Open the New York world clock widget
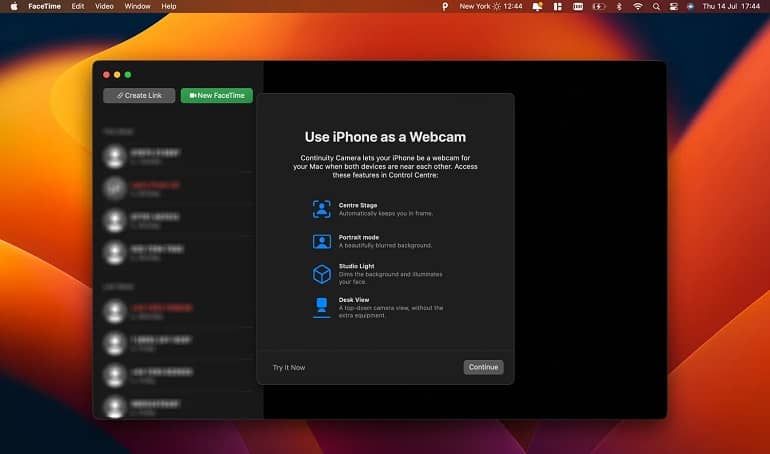The height and width of the screenshot is (454, 770). pyautogui.click(x=491, y=6)
